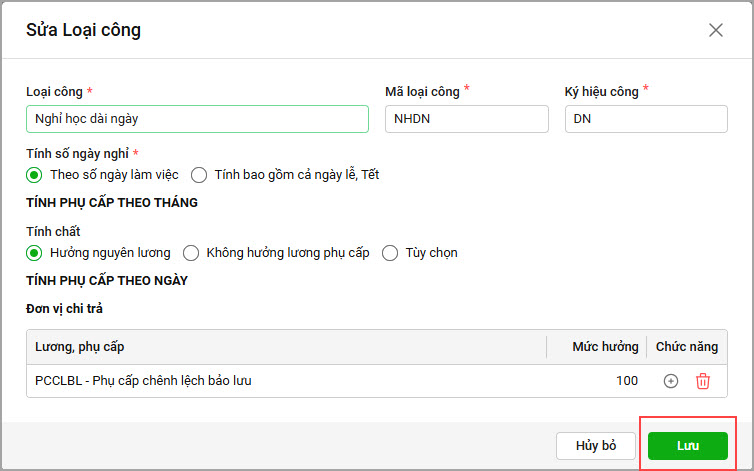754x471 pixels.
Task: Click PCCLBL Phụ cấp chênh lệch bảo lưu row
Action: click(x=143, y=381)
